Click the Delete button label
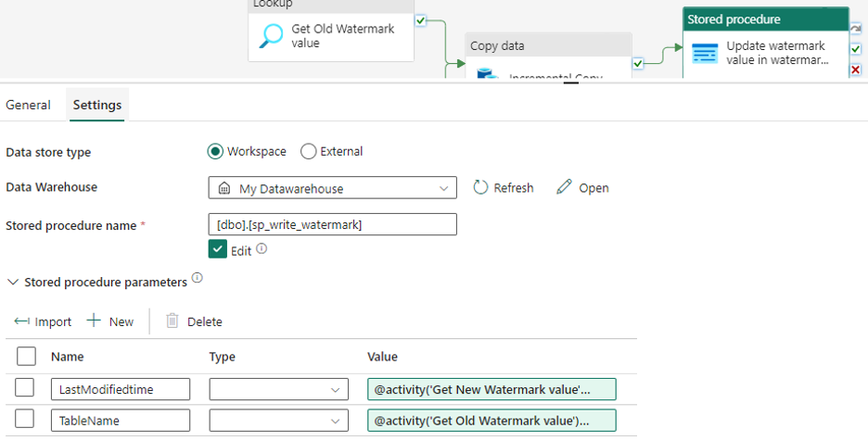 [204, 322]
